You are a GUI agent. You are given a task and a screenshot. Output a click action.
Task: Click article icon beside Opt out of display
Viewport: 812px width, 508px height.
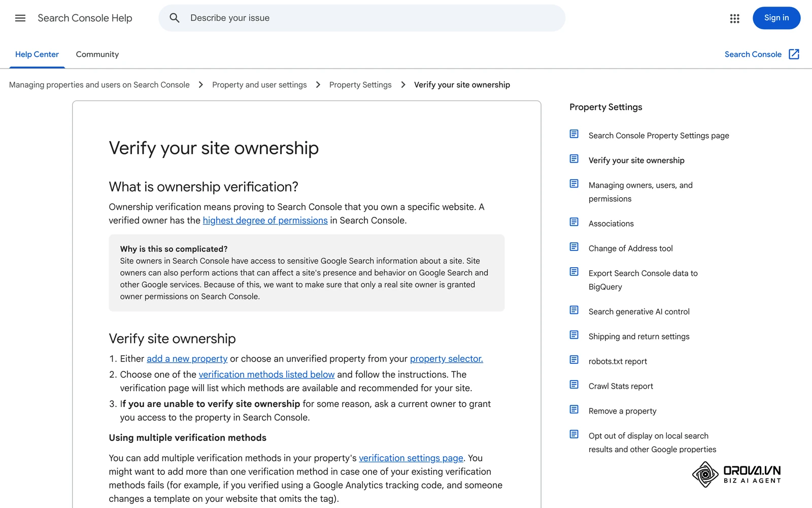pos(574,434)
